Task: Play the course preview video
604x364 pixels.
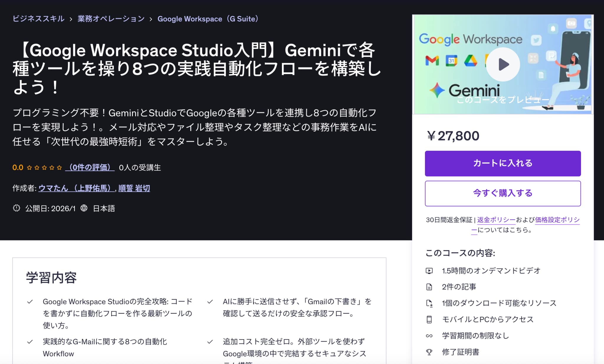Action: 503,64
